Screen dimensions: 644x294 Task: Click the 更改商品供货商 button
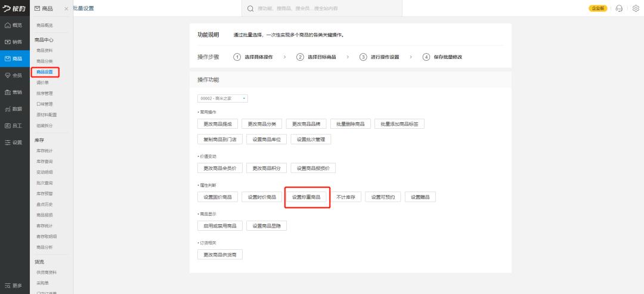coord(219,255)
